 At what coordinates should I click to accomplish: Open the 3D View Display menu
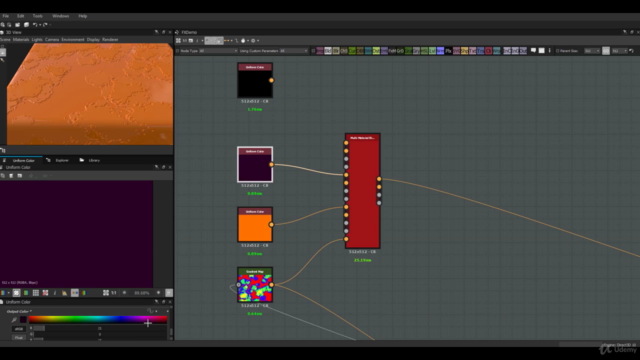(x=93, y=40)
